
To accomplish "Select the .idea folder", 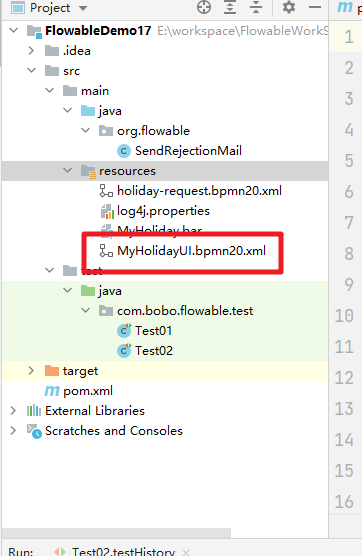I will (77, 51).
